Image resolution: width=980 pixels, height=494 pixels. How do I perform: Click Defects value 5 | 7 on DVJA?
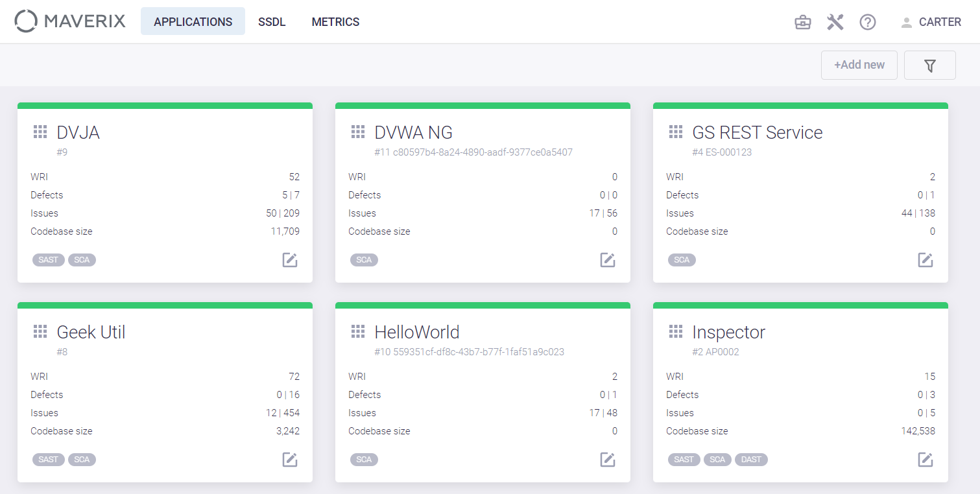291,195
